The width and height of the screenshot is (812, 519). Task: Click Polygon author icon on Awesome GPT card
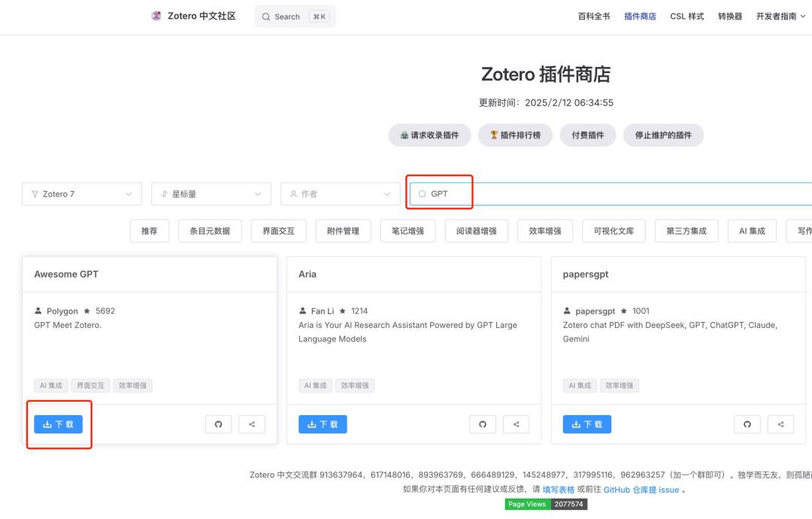coord(38,311)
